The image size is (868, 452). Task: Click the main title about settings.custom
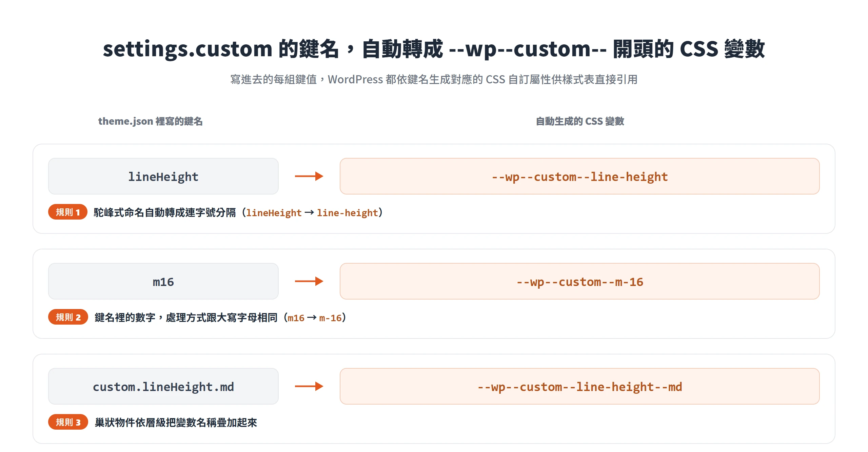point(434,49)
